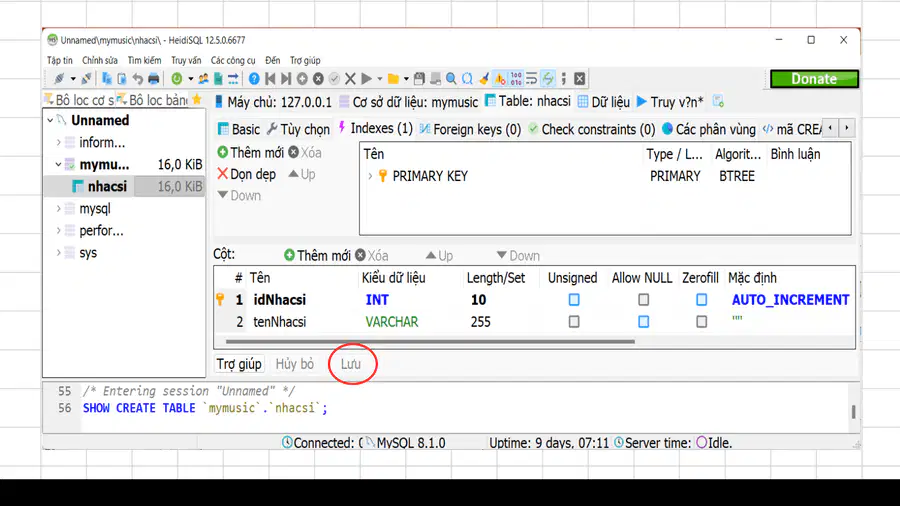
Task: Open the session manager connect icon
Action: point(59,79)
